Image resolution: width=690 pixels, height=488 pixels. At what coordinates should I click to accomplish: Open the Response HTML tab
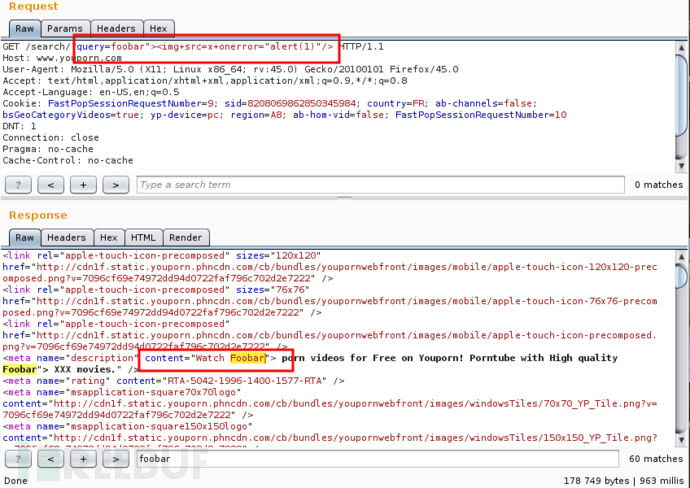pos(143,238)
